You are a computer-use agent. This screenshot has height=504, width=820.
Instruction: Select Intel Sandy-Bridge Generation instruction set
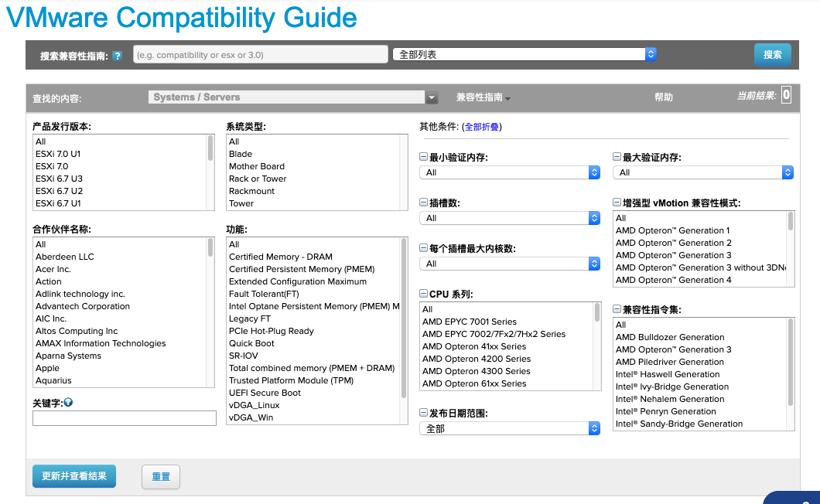679,424
